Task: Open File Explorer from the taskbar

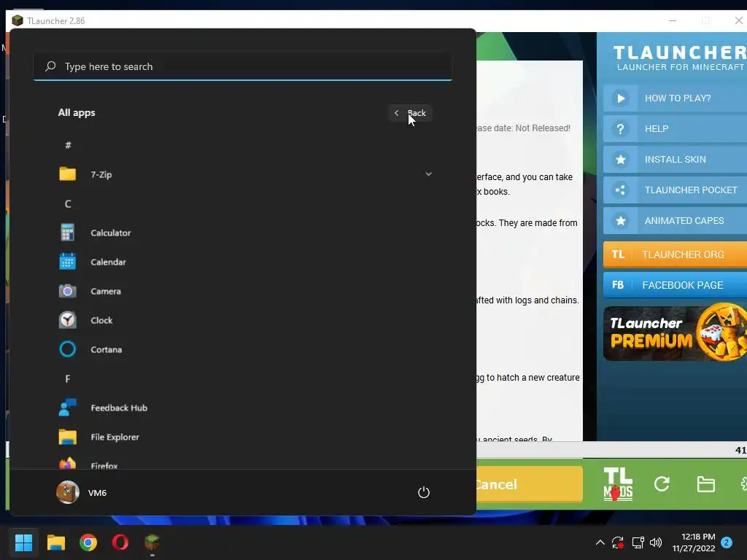Action: pyautogui.click(x=55, y=542)
